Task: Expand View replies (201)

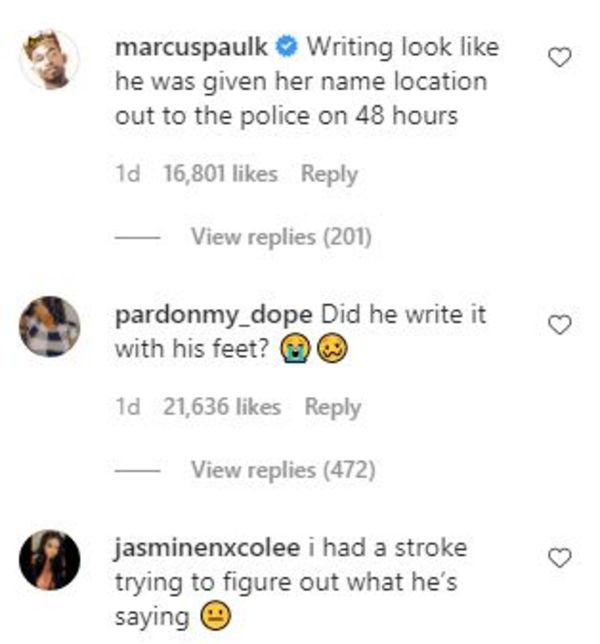Action: (281, 237)
